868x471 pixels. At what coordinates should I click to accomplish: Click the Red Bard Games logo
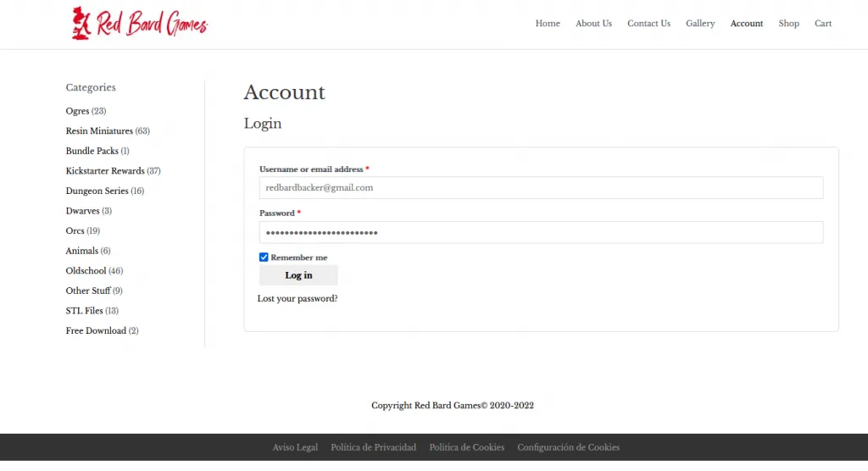140,24
